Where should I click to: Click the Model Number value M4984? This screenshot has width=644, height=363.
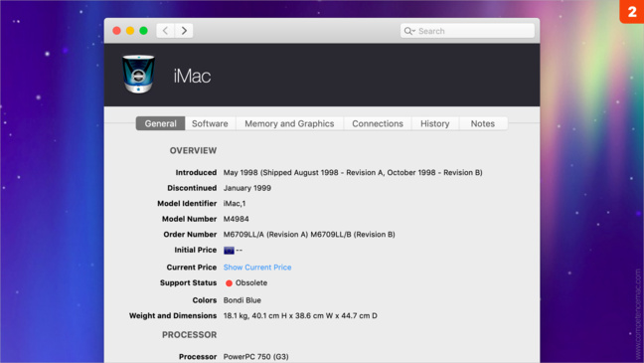237,219
